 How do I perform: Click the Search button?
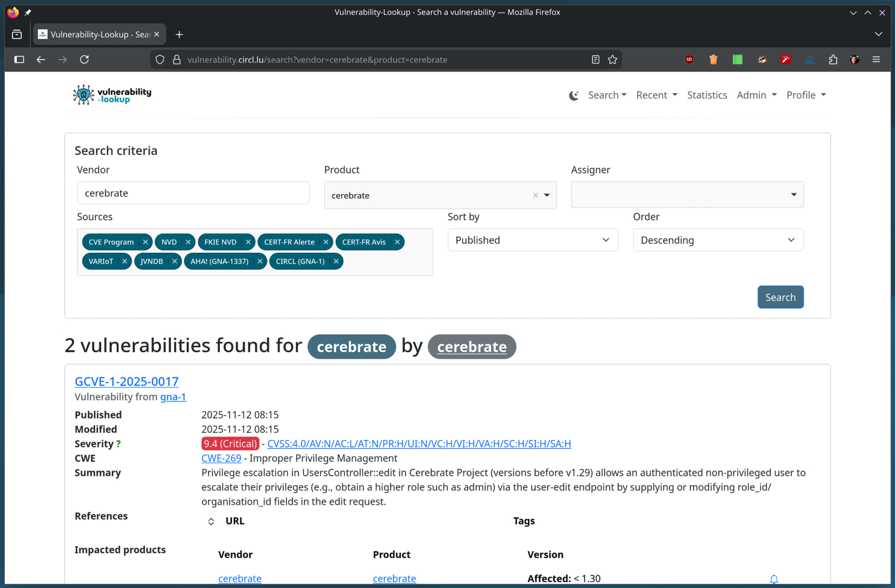coord(780,297)
